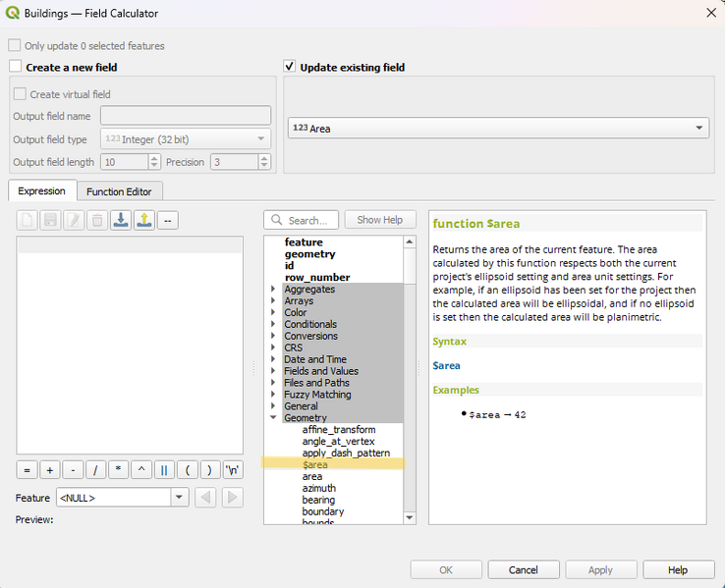The image size is (725, 588).
Task: Toggle Create virtual field checkbox
Action: tap(20, 94)
